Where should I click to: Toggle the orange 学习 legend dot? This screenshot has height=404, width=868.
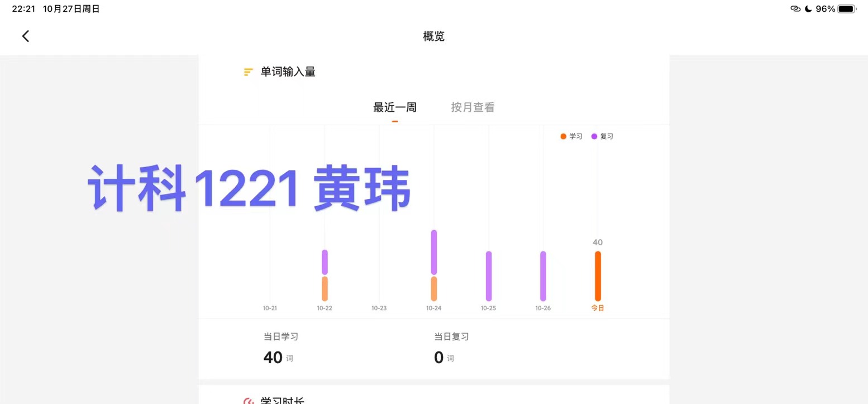563,136
